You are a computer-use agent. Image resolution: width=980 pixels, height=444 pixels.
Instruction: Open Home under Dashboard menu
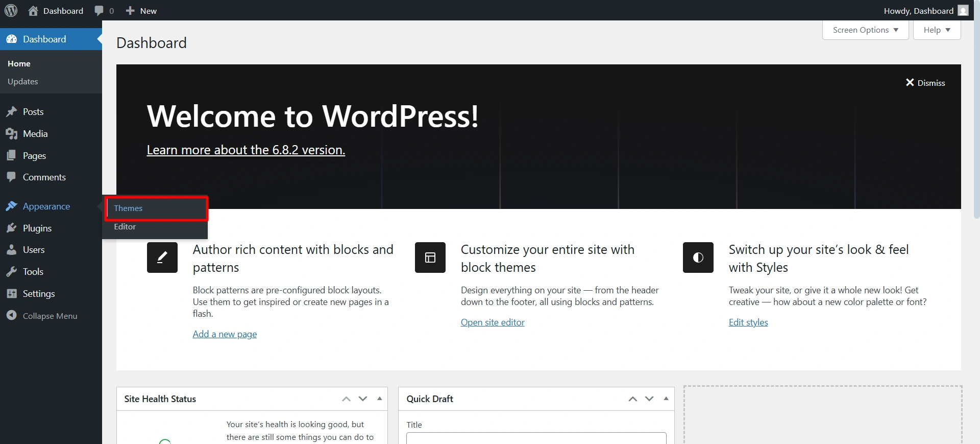click(x=19, y=63)
